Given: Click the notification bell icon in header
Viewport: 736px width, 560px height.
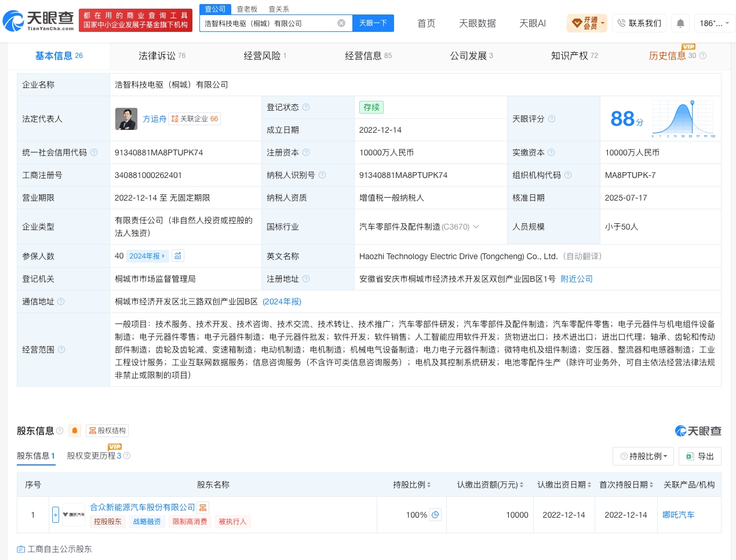Looking at the screenshot, I should pyautogui.click(x=680, y=23).
